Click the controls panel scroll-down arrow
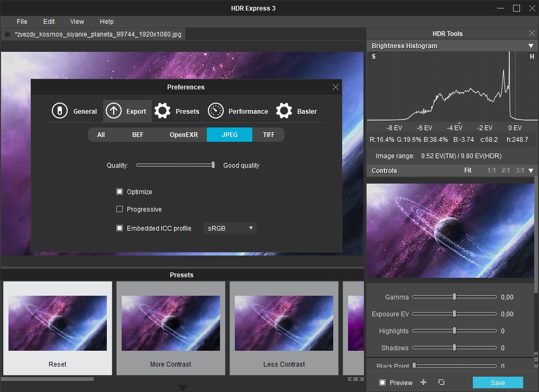Screen dimensions: 539x392 click(536, 364)
